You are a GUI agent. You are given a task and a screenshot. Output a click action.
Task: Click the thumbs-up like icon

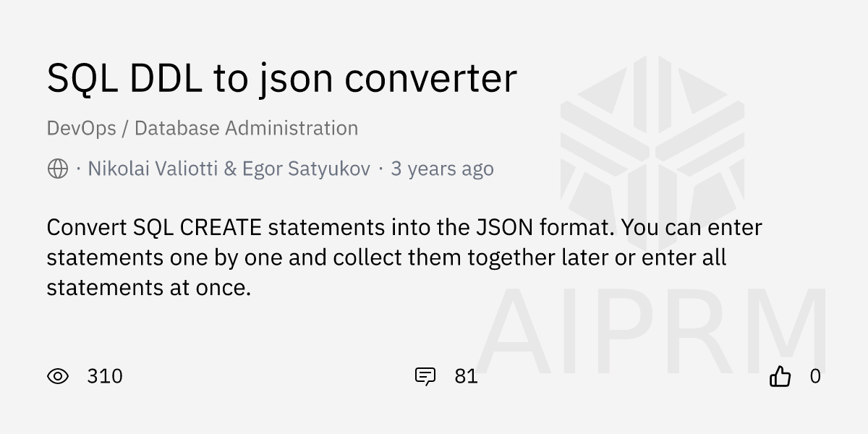point(780,376)
